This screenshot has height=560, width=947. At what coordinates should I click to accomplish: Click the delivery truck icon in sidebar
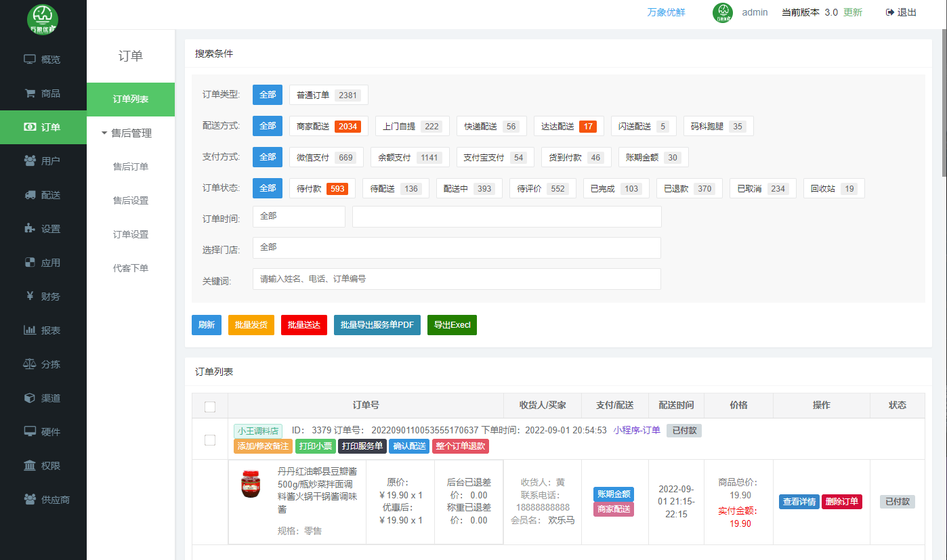(30, 195)
